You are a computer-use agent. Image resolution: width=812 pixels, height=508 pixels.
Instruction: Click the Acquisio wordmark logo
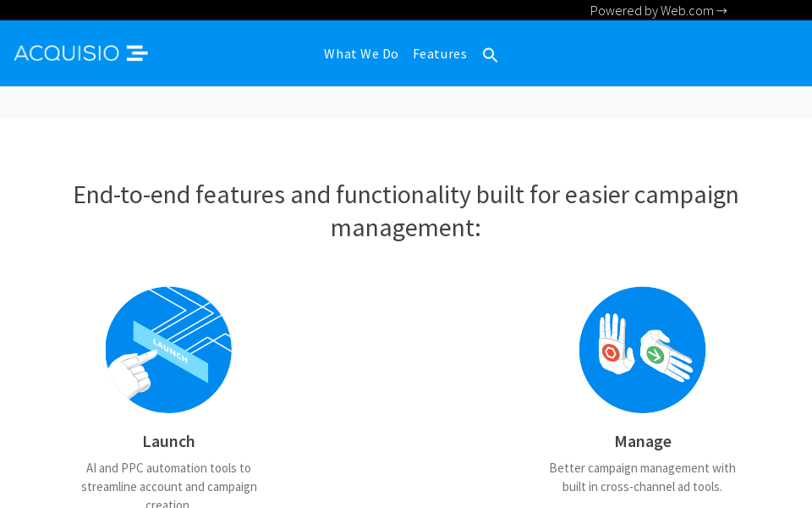(x=67, y=53)
